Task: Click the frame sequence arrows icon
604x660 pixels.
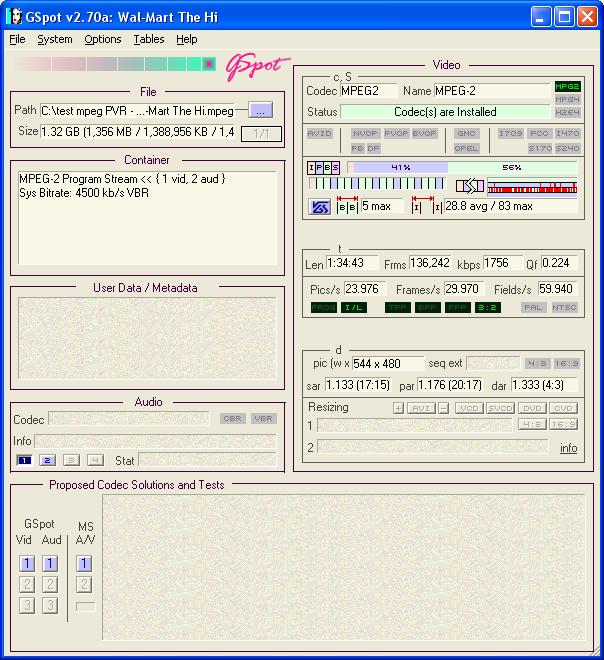Action: point(470,186)
